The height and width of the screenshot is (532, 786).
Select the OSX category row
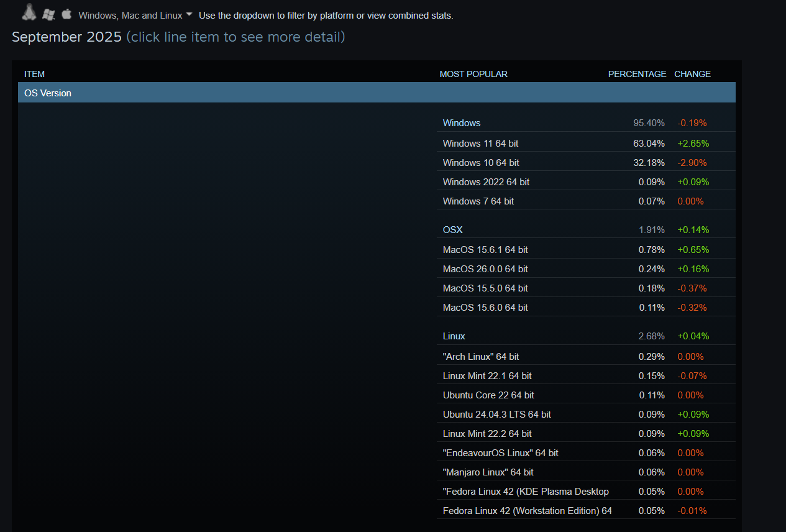586,229
